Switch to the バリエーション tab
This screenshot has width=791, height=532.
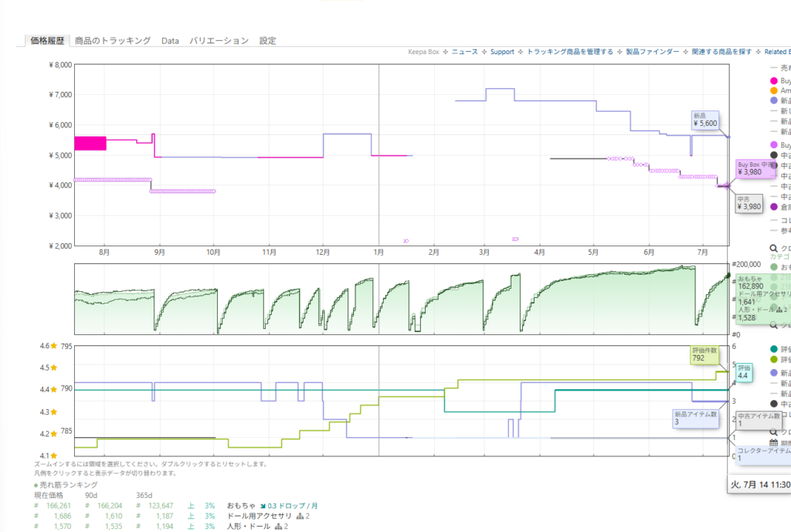(x=219, y=41)
